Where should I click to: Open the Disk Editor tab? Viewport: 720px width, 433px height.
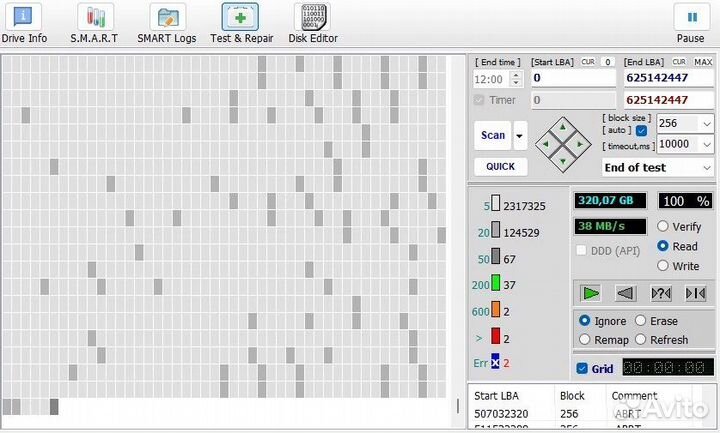click(313, 23)
